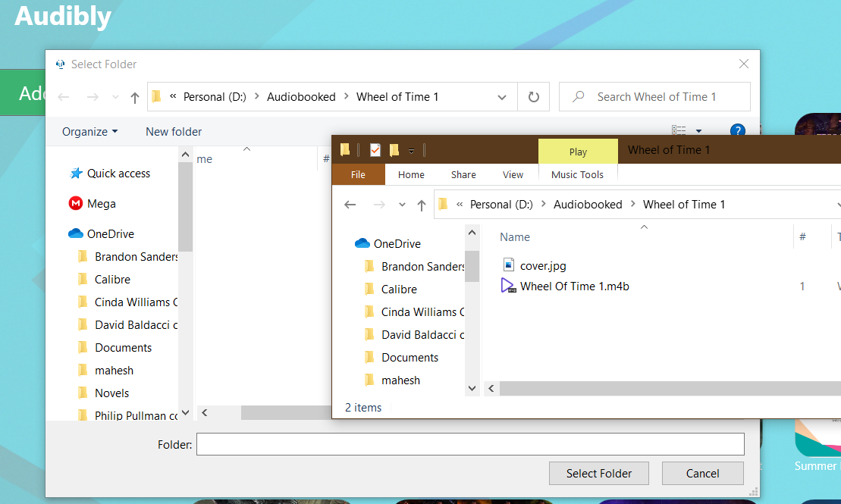Click the Back navigation arrow in Explorer
Image resolution: width=841 pixels, height=504 pixels.
tap(350, 204)
